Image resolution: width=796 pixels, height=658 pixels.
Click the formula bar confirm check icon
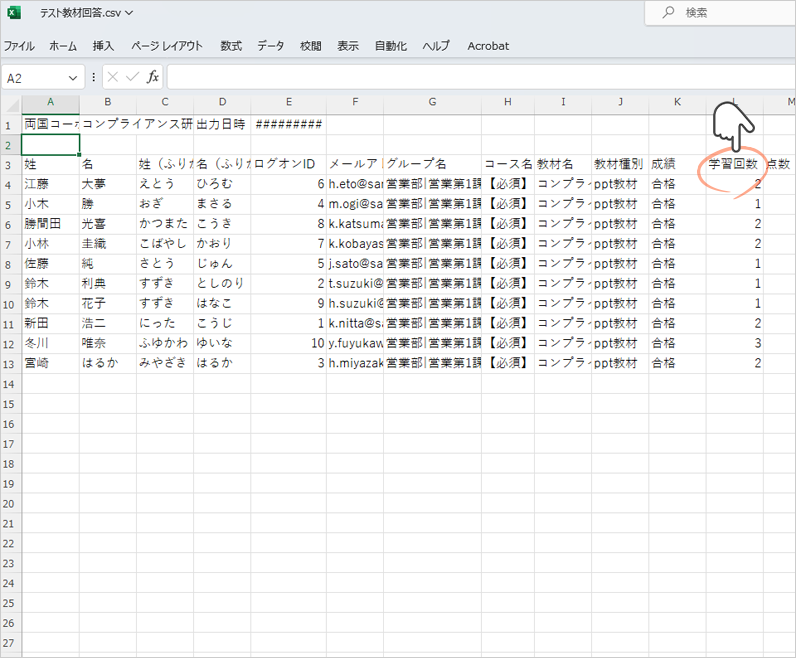pos(132,77)
